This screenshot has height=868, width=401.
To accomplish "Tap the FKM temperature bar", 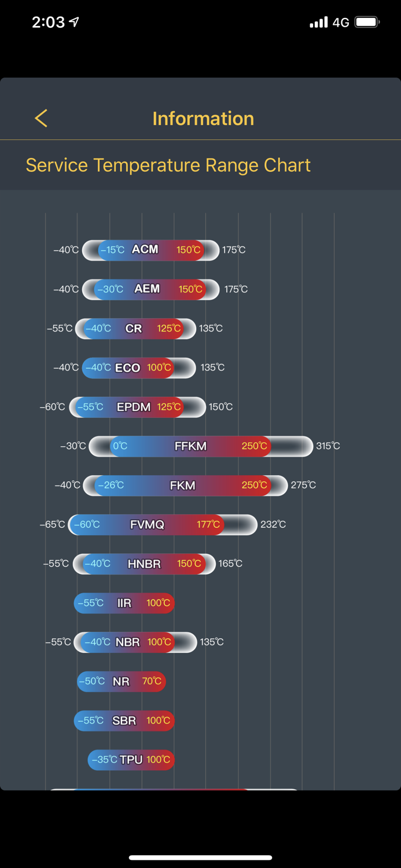I will [185, 486].
